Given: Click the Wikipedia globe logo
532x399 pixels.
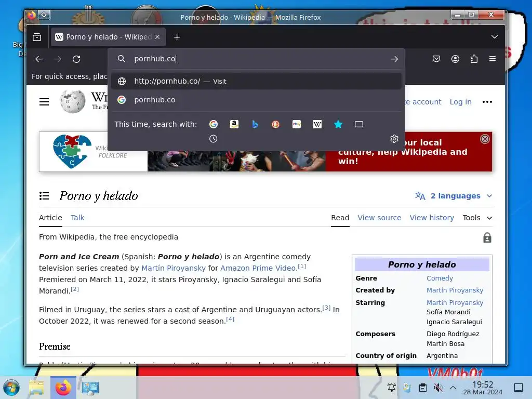Looking at the screenshot, I should pyautogui.click(x=73, y=101).
